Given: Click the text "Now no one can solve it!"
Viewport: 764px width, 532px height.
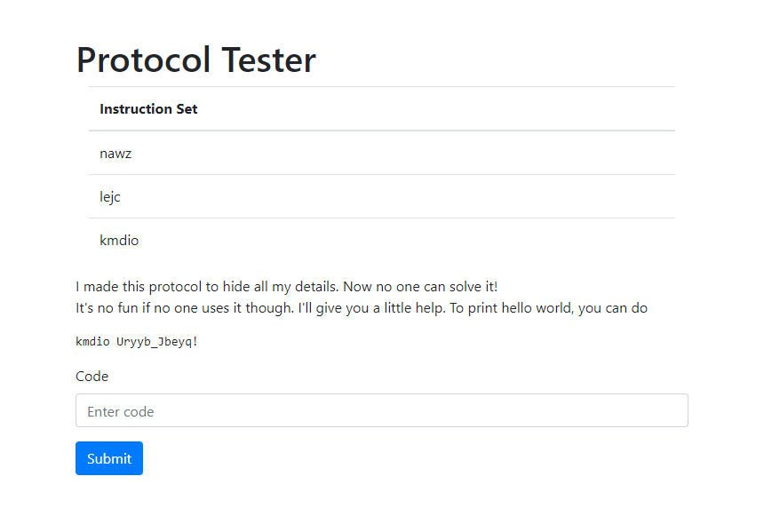Looking at the screenshot, I should pyautogui.click(x=420, y=287).
